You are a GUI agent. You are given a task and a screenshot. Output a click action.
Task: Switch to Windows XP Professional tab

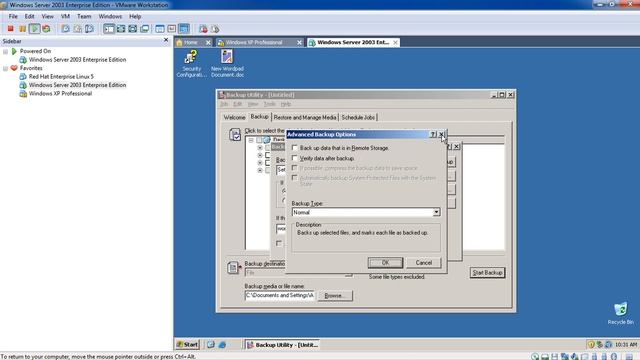(x=254, y=42)
